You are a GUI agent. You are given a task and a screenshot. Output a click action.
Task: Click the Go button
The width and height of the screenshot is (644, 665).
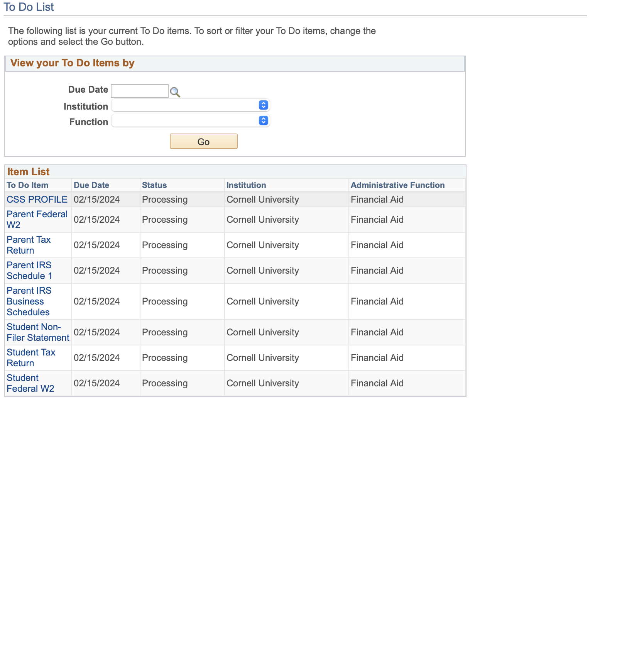click(204, 141)
